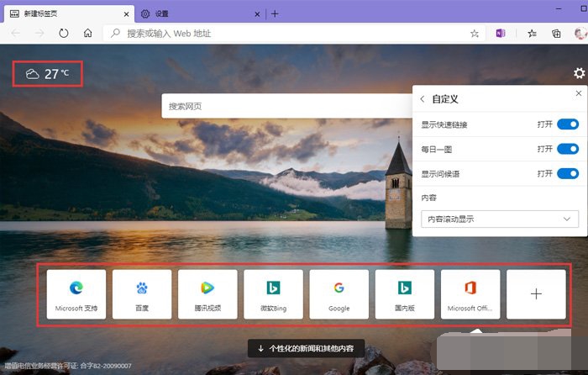Click the OneNote extension icon

pyautogui.click(x=501, y=34)
